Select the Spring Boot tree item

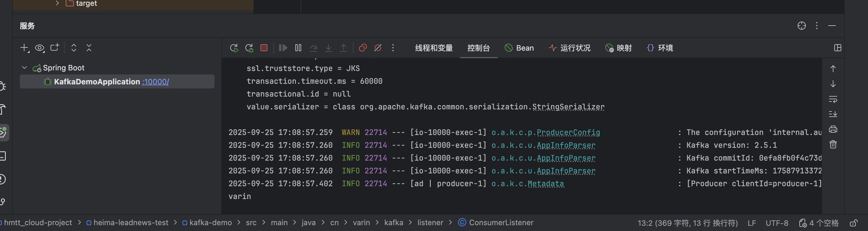coord(63,68)
